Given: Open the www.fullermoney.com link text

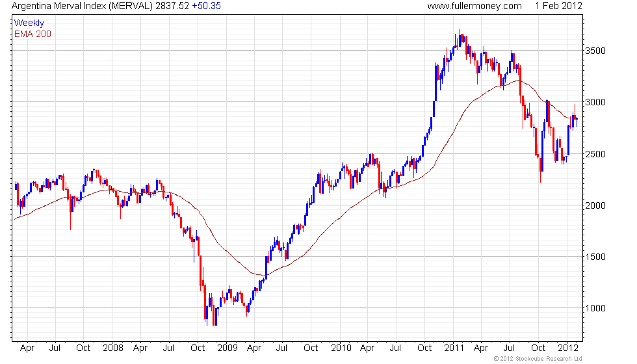Looking at the screenshot, I should (x=474, y=6).
